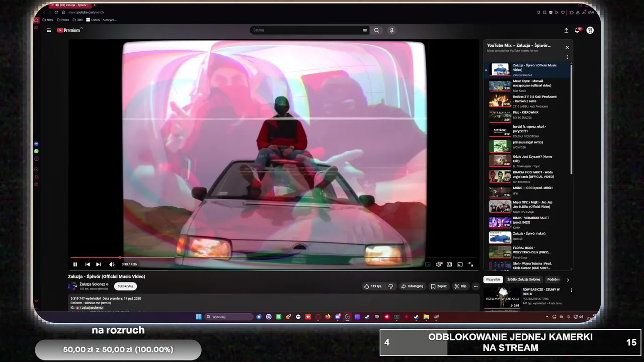
Task: Play bardal ft. tepesz paryż2021
Action: pos(528,131)
